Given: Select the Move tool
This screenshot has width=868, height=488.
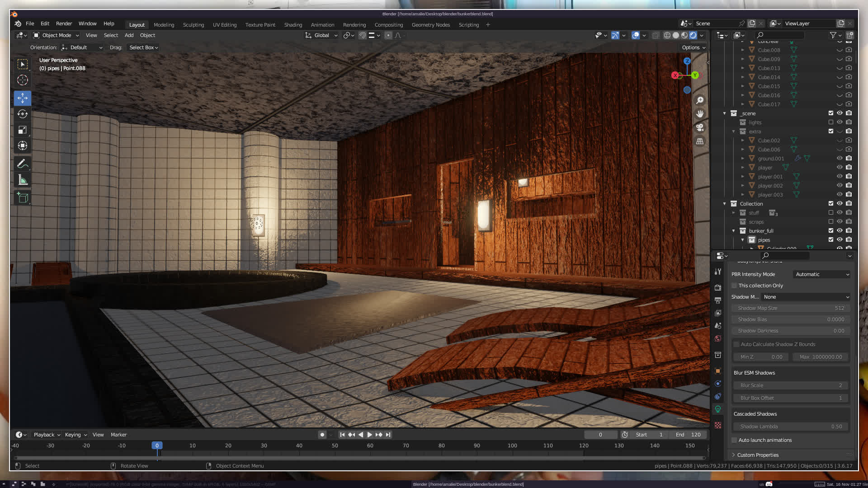Looking at the screenshot, I should click(22, 98).
